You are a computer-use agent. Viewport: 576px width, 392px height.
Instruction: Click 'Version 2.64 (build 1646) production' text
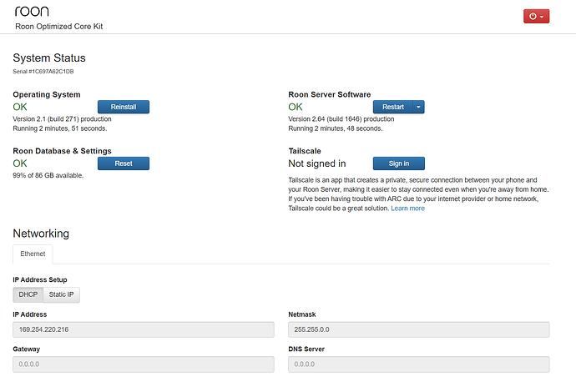(x=341, y=119)
